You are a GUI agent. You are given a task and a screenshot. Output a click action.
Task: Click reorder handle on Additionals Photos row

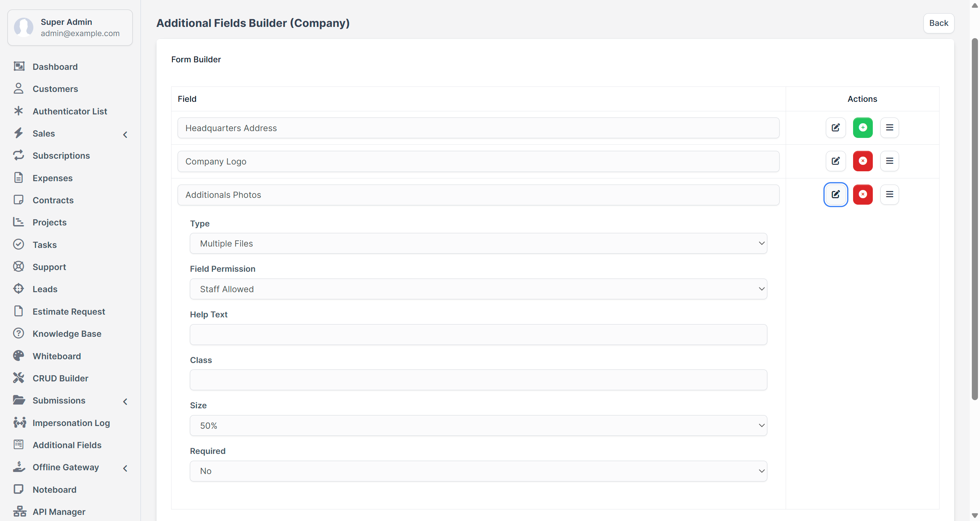[x=889, y=195]
